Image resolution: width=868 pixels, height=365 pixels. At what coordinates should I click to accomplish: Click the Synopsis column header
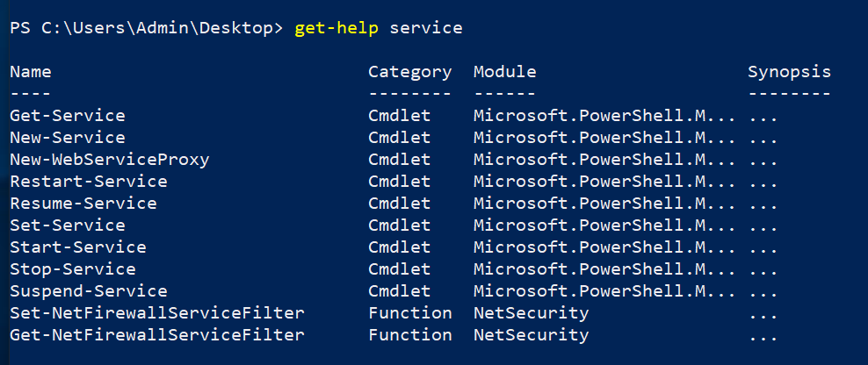click(789, 72)
